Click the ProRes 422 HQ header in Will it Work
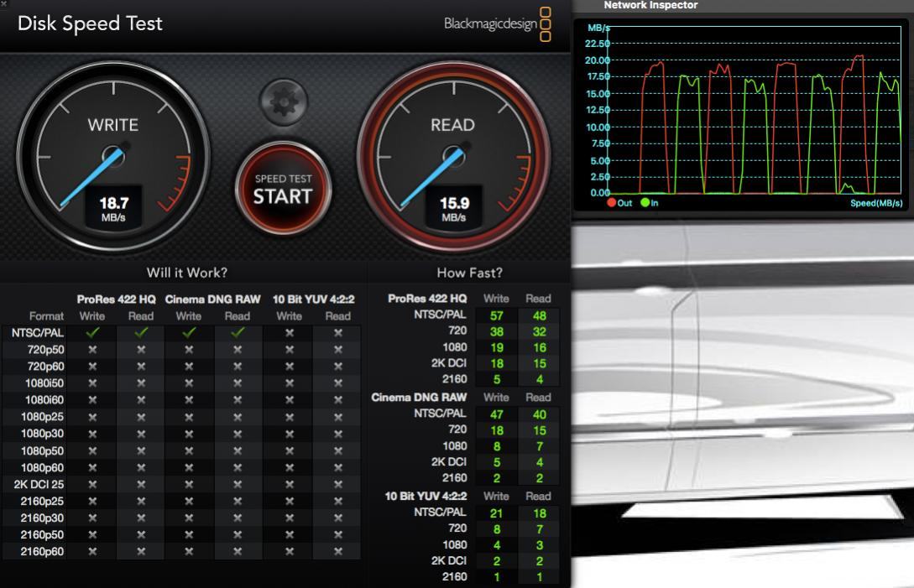This screenshot has width=914, height=588. [116, 299]
